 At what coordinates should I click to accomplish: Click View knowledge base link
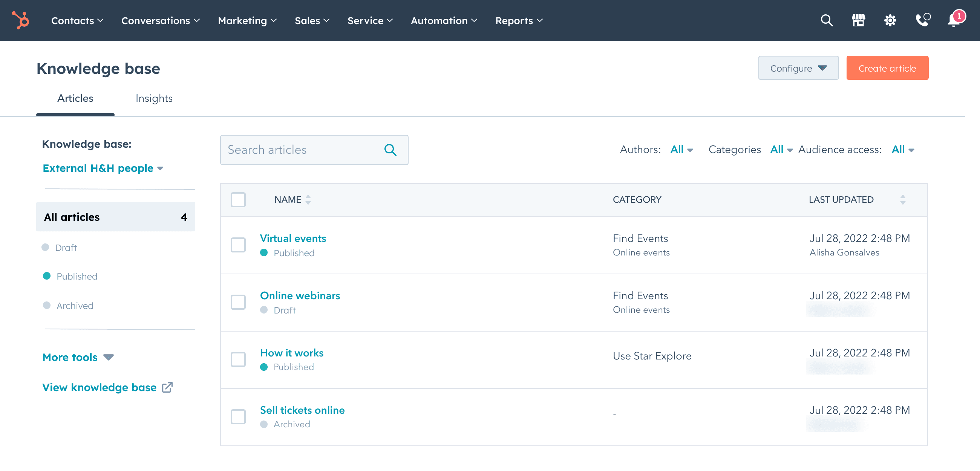(99, 387)
